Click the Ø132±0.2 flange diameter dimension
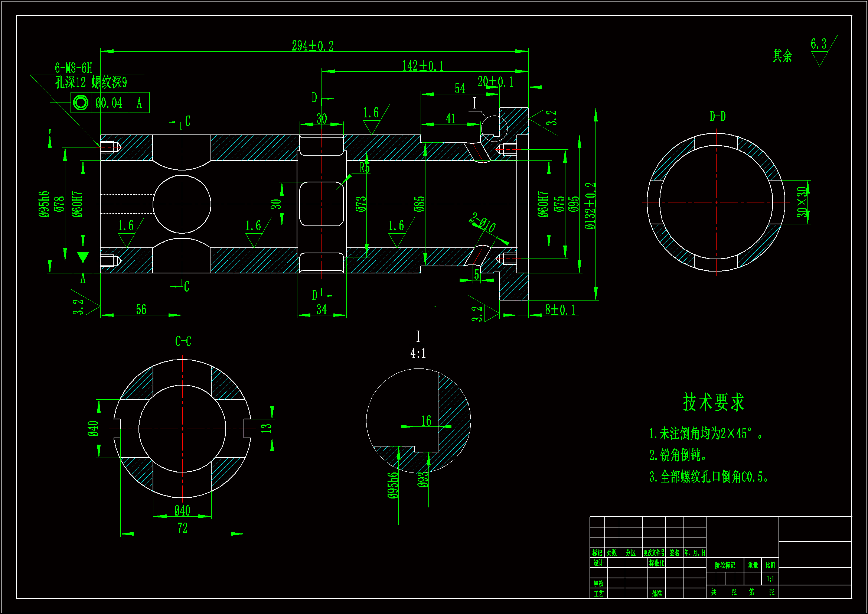Image resolution: width=868 pixels, height=614 pixels. click(590, 205)
